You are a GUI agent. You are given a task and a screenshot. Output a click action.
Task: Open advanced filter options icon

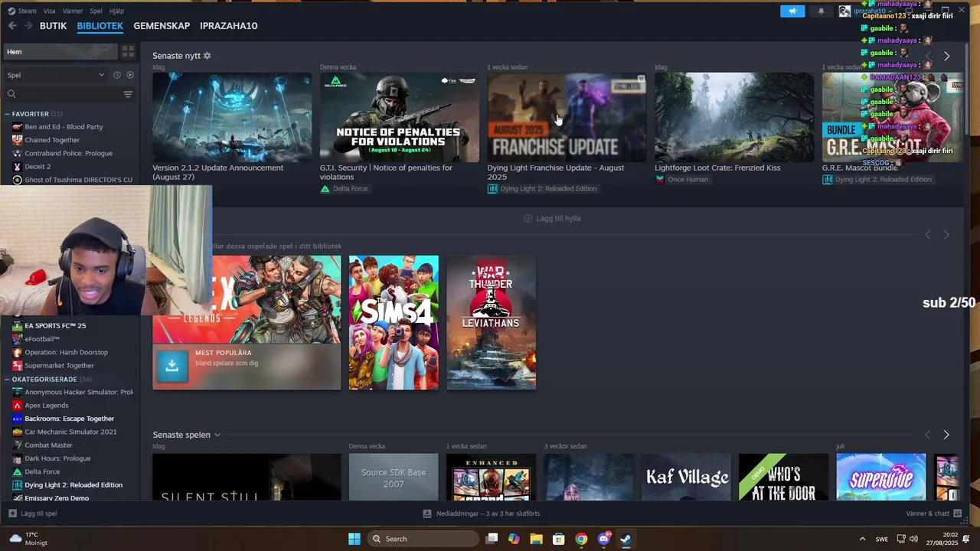(128, 94)
